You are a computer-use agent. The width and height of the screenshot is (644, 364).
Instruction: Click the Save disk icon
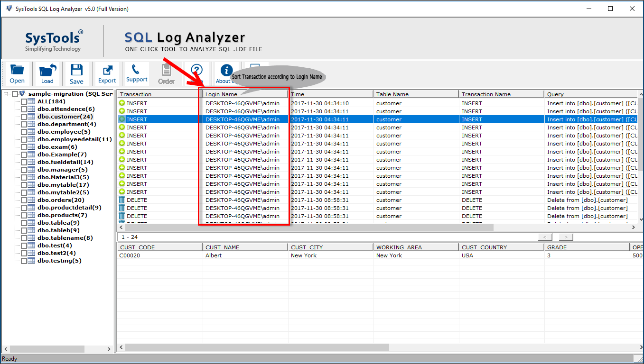pos(76,70)
